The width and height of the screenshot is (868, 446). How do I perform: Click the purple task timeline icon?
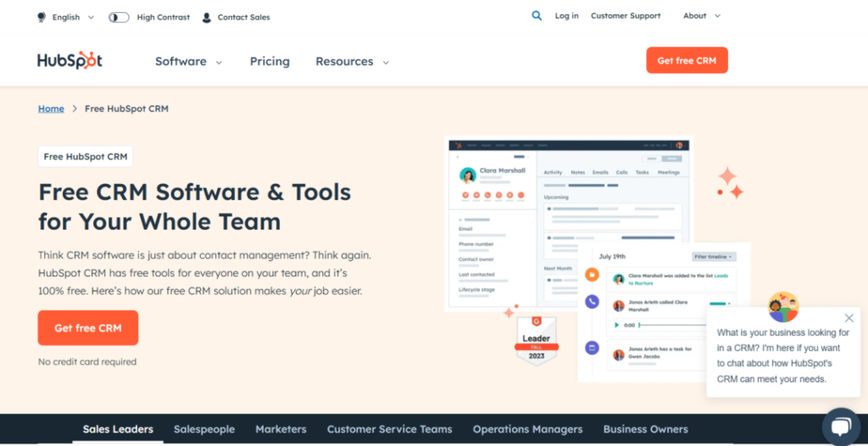coord(593,348)
